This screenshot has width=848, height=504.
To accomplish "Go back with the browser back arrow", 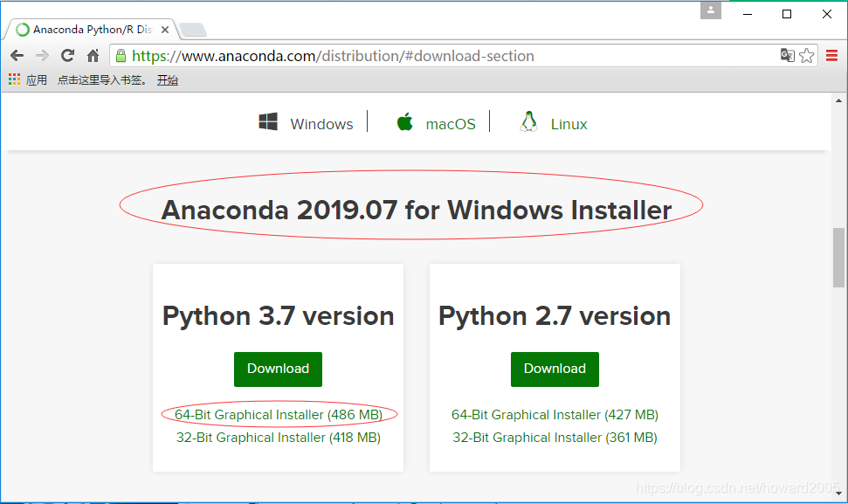I will click(x=17, y=56).
